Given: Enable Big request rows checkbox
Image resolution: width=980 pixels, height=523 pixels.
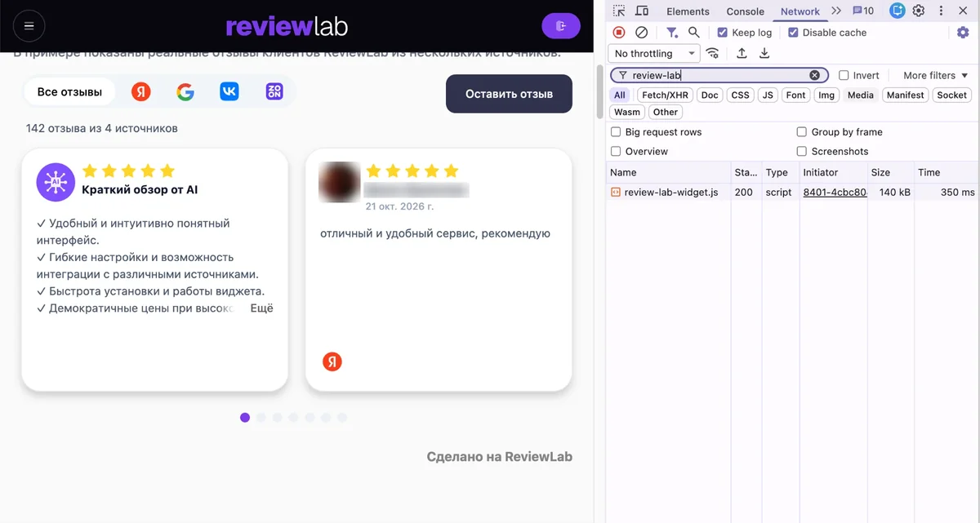Looking at the screenshot, I should pyautogui.click(x=616, y=132).
